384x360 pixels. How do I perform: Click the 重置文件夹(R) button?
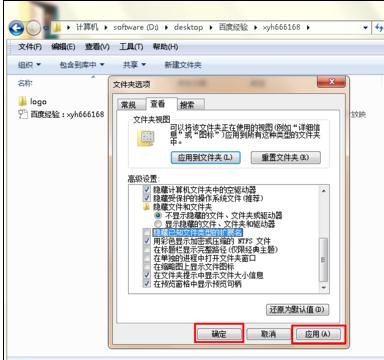click(x=286, y=157)
